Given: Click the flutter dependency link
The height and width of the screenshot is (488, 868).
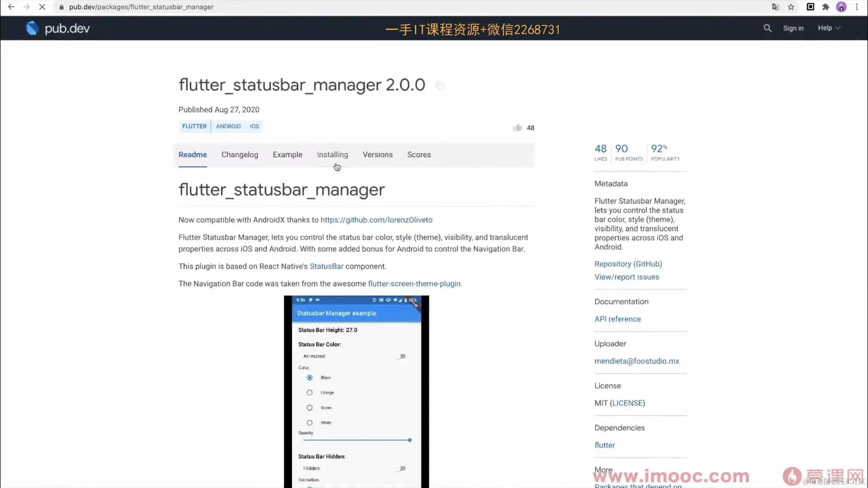Looking at the screenshot, I should (604, 445).
